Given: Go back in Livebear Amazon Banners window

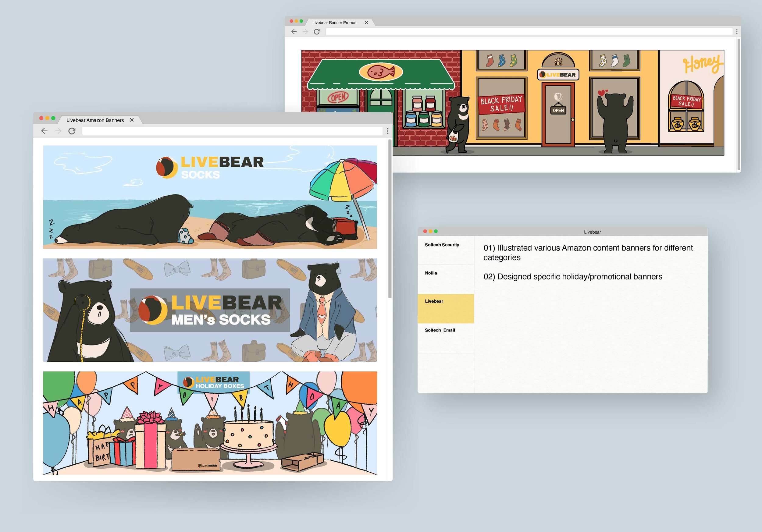Looking at the screenshot, I should 45,131.
